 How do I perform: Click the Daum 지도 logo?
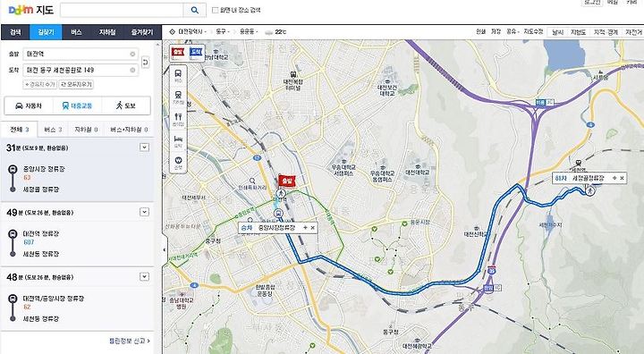[x=31, y=10]
